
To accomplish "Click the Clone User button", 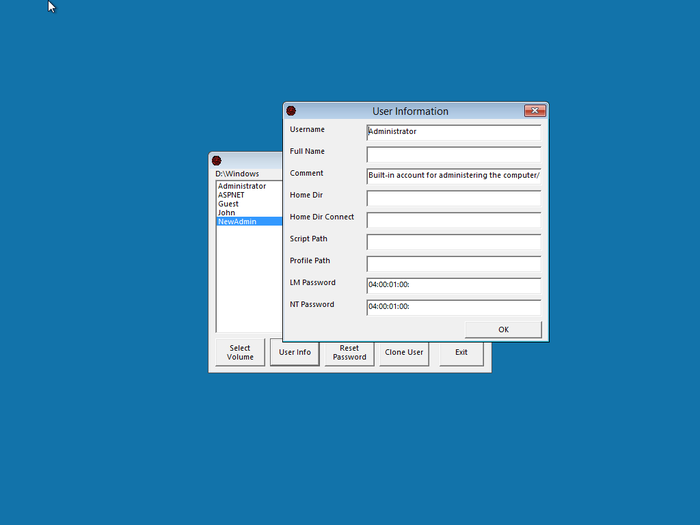I will point(404,352).
